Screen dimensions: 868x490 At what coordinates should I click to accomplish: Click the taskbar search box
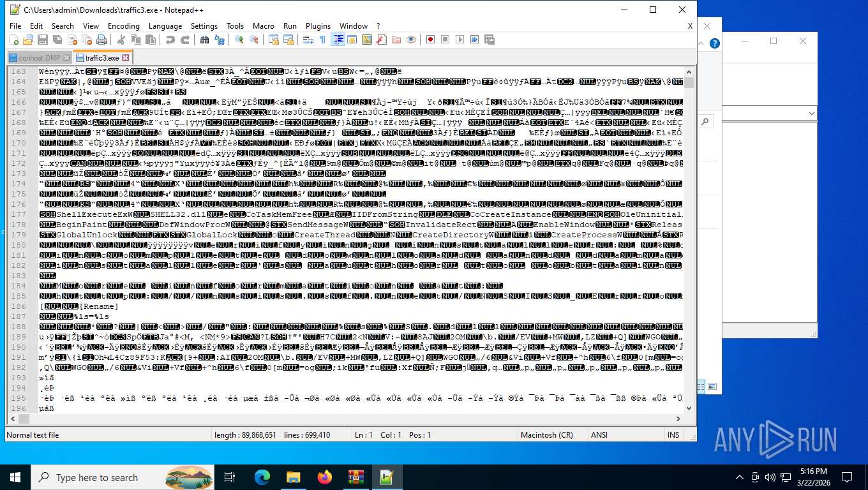(124, 477)
